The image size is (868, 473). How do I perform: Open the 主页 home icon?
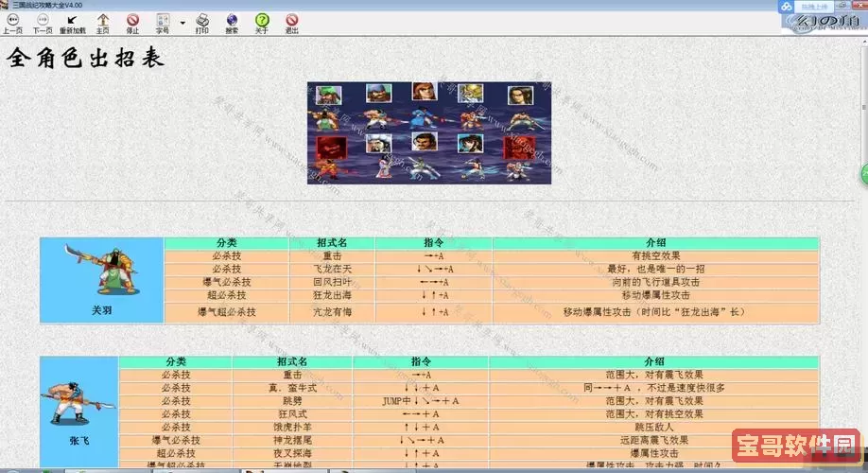(102, 24)
